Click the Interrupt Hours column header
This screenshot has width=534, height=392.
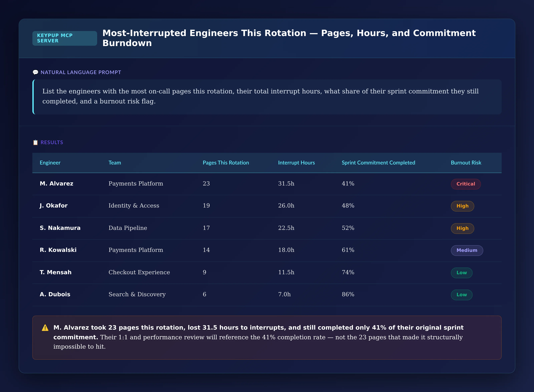296,163
